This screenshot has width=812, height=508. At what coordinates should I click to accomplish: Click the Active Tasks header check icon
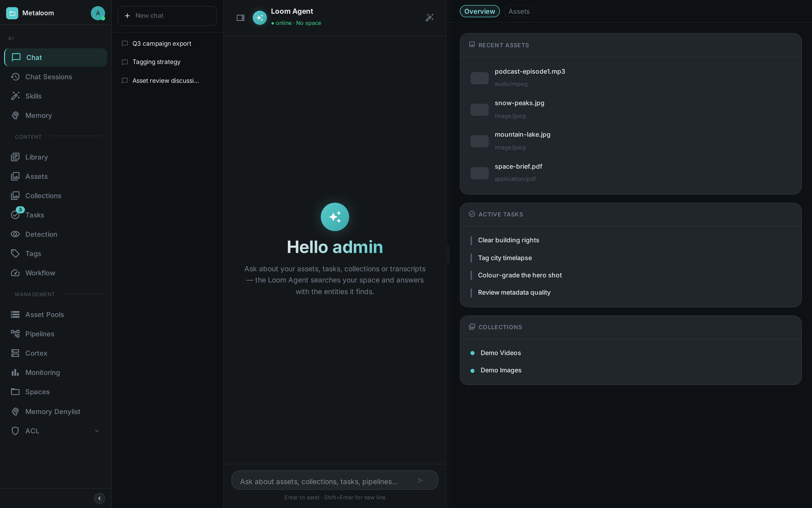pyautogui.click(x=472, y=214)
